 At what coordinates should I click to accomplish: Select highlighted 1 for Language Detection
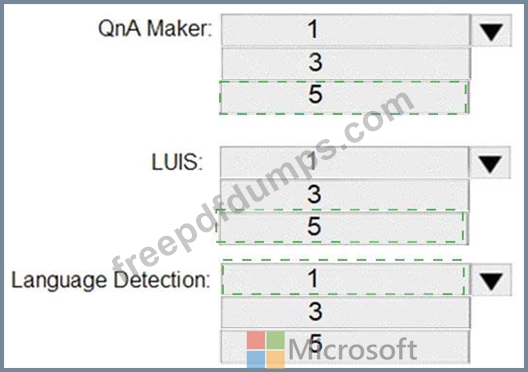(x=344, y=279)
